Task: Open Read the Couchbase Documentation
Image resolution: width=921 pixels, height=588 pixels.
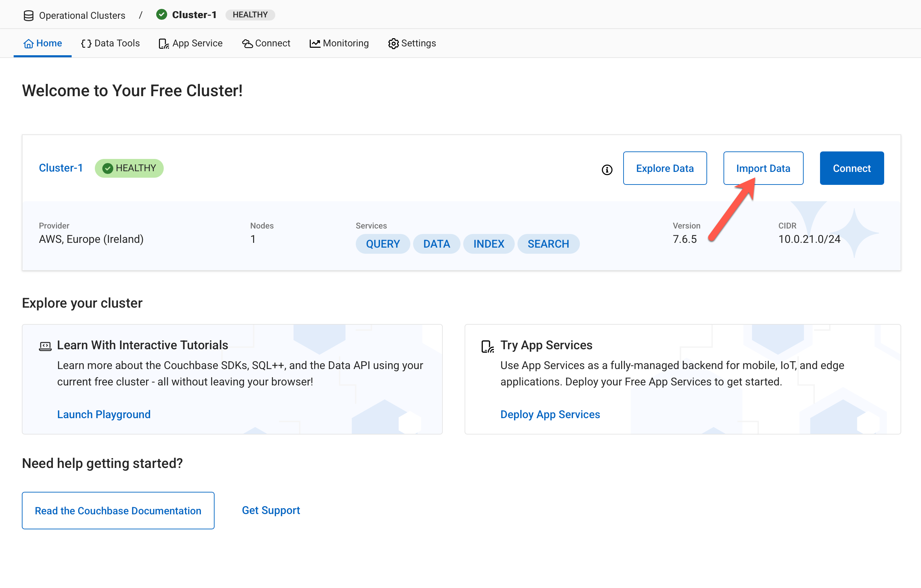Action: point(118,510)
